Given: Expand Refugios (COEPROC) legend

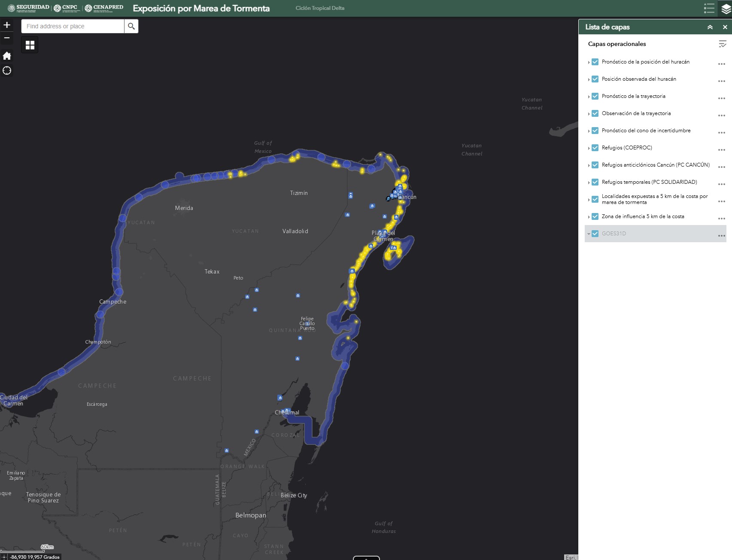Looking at the screenshot, I should [x=589, y=148].
